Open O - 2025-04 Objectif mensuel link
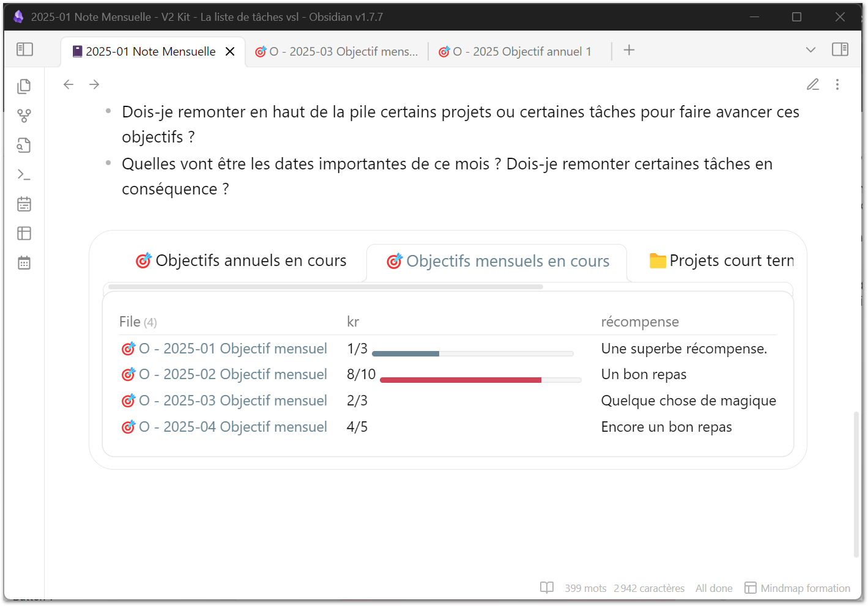 tap(232, 427)
